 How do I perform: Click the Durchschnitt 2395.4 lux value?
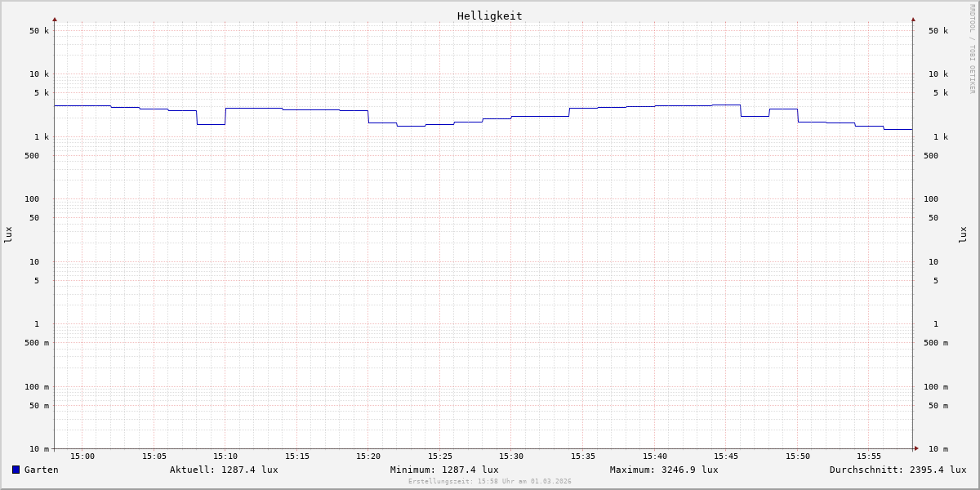click(x=898, y=470)
